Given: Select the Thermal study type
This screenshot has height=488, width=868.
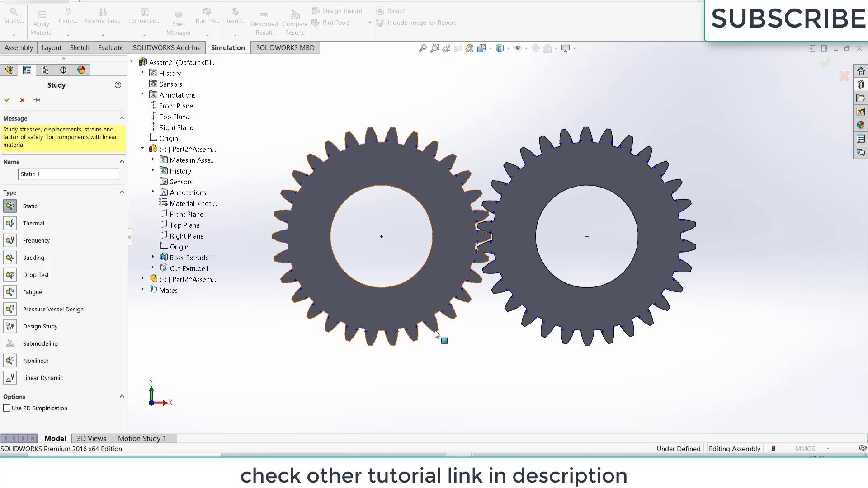Looking at the screenshot, I should pyautogui.click(x=33, y=223).
